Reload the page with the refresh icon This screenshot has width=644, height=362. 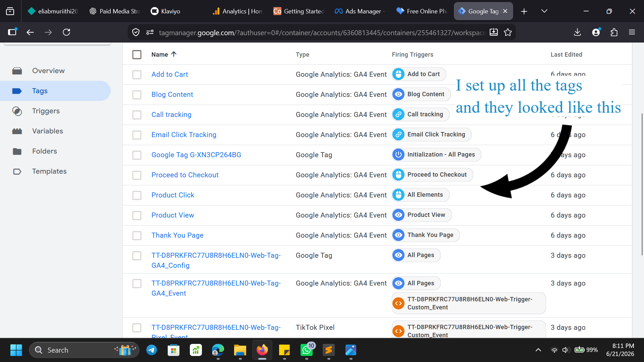66,32
